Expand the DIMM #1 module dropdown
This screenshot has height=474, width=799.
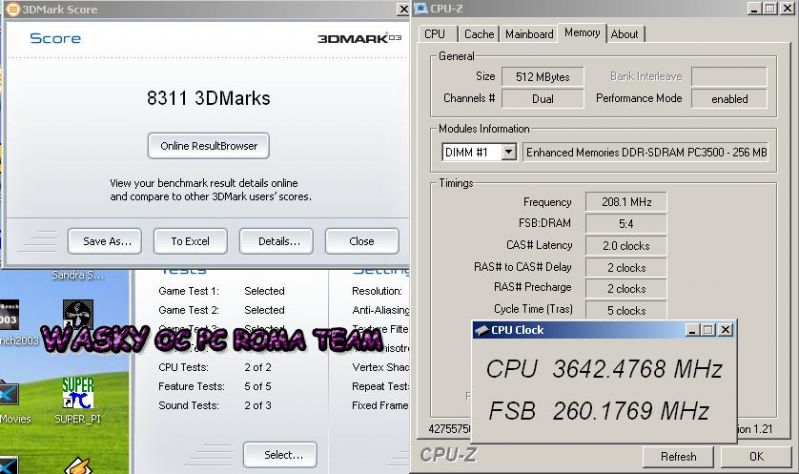[x=509, y=152]
